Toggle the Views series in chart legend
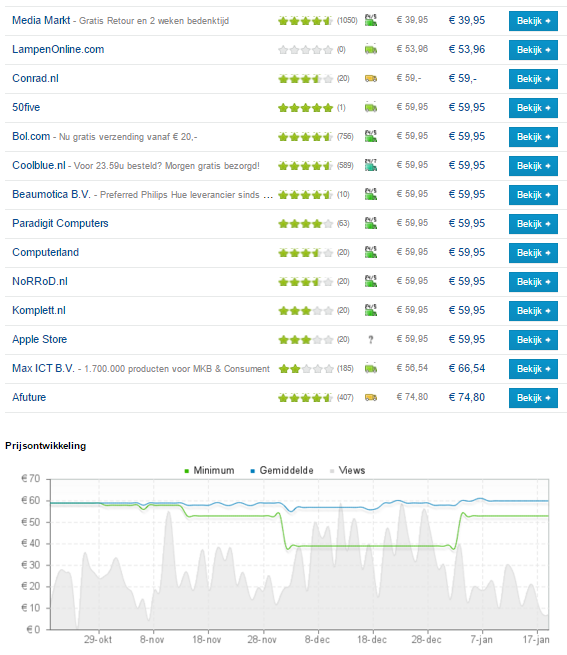567x655 pixels. (348, 470)
